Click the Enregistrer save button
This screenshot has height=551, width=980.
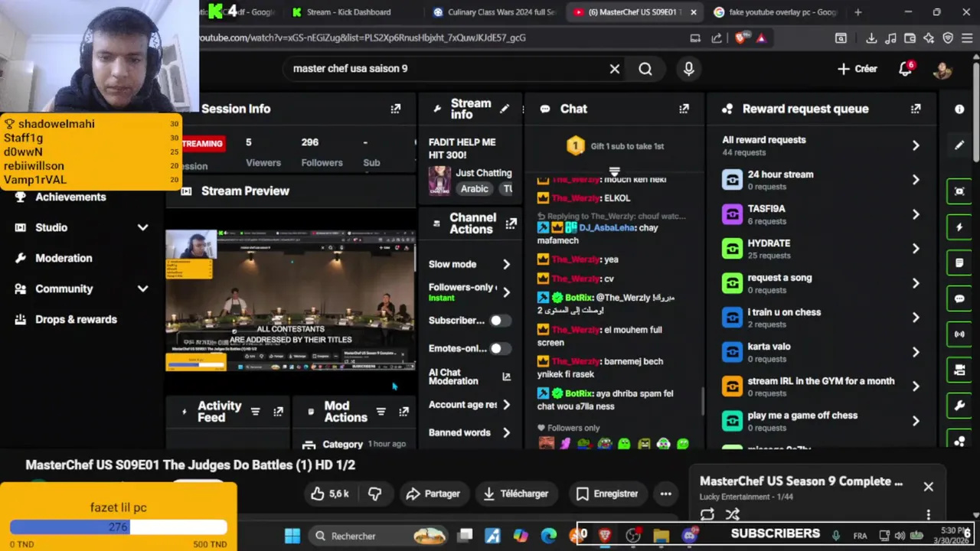(606, 494)
